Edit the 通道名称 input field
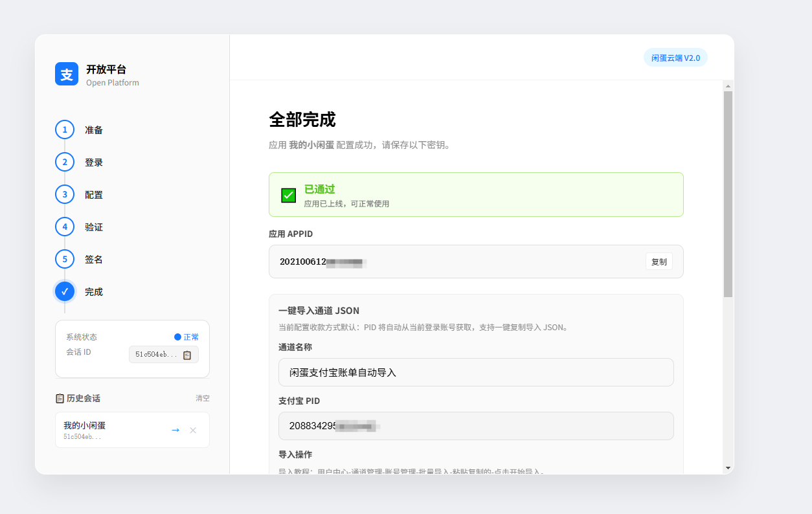Image resolution: width=812 pixels, height=514 pixels. click(476, 372)
